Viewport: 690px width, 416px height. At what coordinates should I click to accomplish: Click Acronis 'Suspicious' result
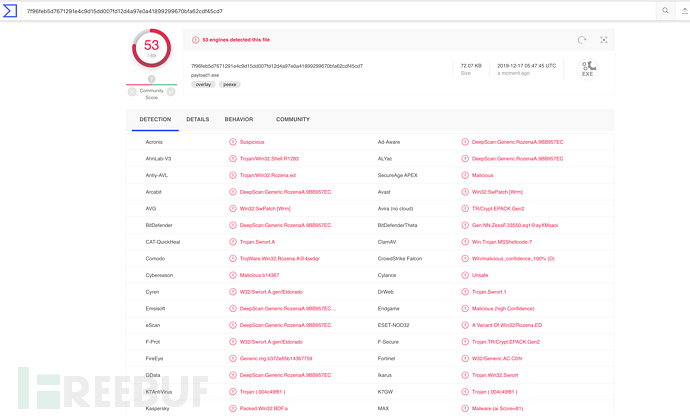coord(252,142)
